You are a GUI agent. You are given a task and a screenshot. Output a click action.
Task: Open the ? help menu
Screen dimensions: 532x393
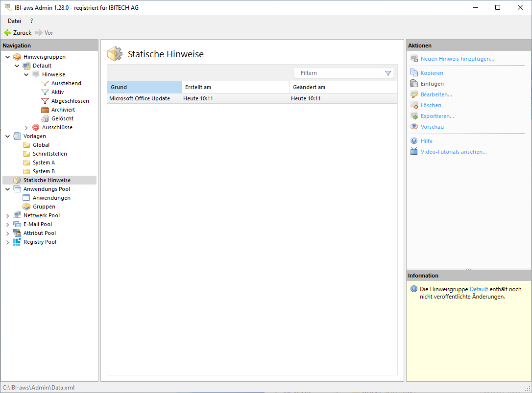coord(32,21)
